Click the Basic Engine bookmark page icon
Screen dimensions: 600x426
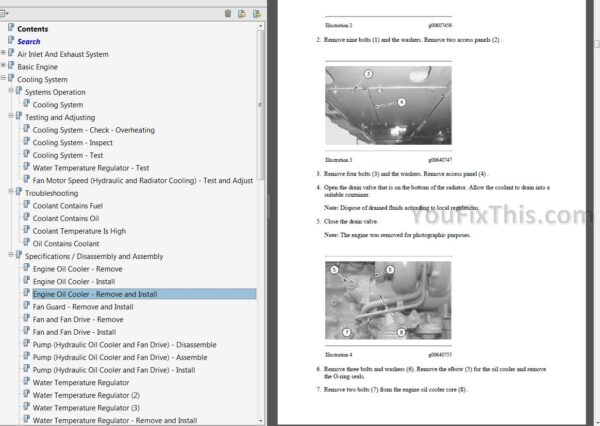click(x=11, y=66)
